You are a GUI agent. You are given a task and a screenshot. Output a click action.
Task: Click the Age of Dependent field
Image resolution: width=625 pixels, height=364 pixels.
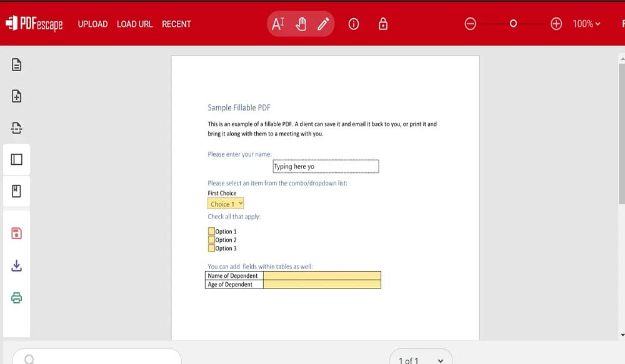tap(322, 284)
